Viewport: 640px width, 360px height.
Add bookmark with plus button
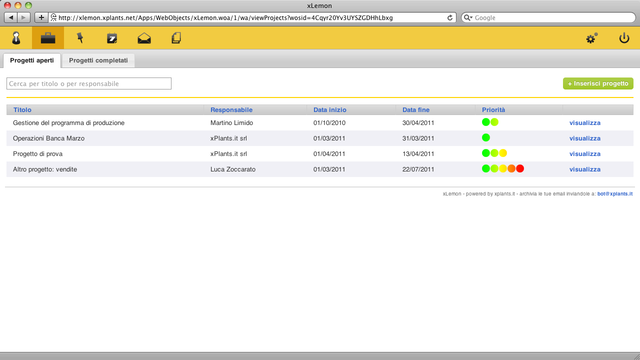point(41,18)
